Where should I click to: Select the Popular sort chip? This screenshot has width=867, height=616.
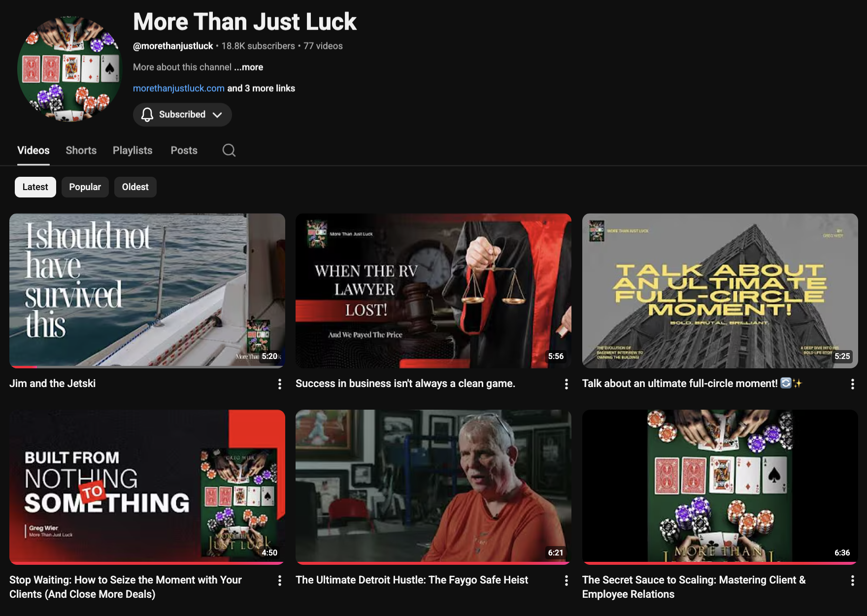(x=85, y=187)
